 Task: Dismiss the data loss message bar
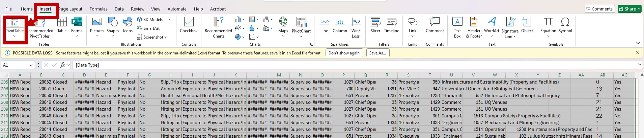click(x=638, y=53)
